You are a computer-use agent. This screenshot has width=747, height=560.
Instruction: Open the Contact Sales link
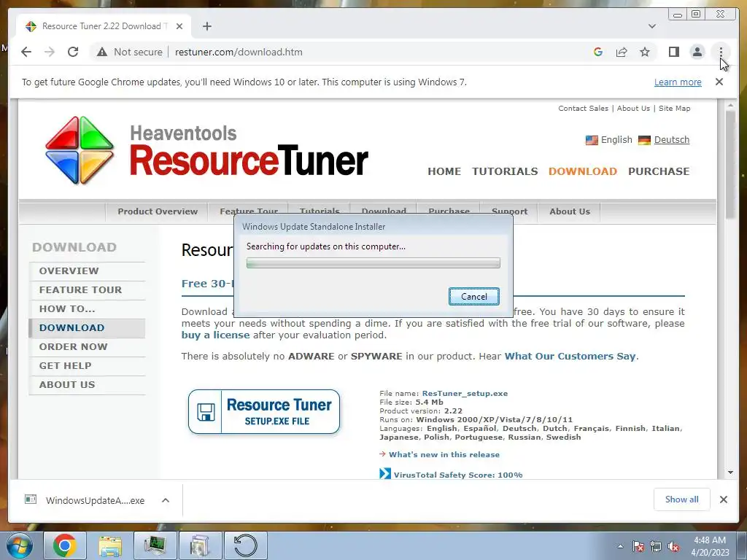pyautogui.click(x=583, y=108)
